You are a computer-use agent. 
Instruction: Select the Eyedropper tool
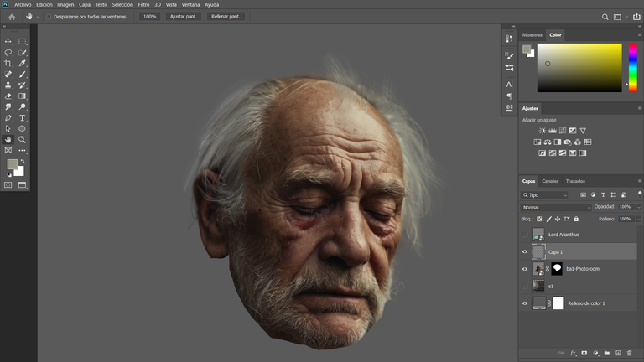coord(22,63)
